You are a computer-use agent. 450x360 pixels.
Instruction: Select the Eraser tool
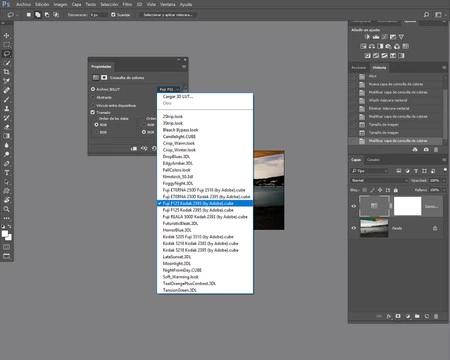[6, 127]
